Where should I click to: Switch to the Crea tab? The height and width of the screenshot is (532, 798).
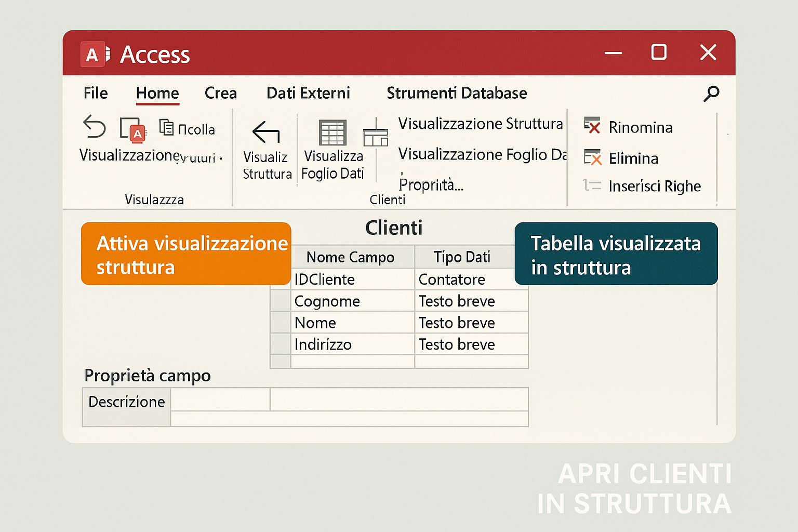click(x=220, y=93)
